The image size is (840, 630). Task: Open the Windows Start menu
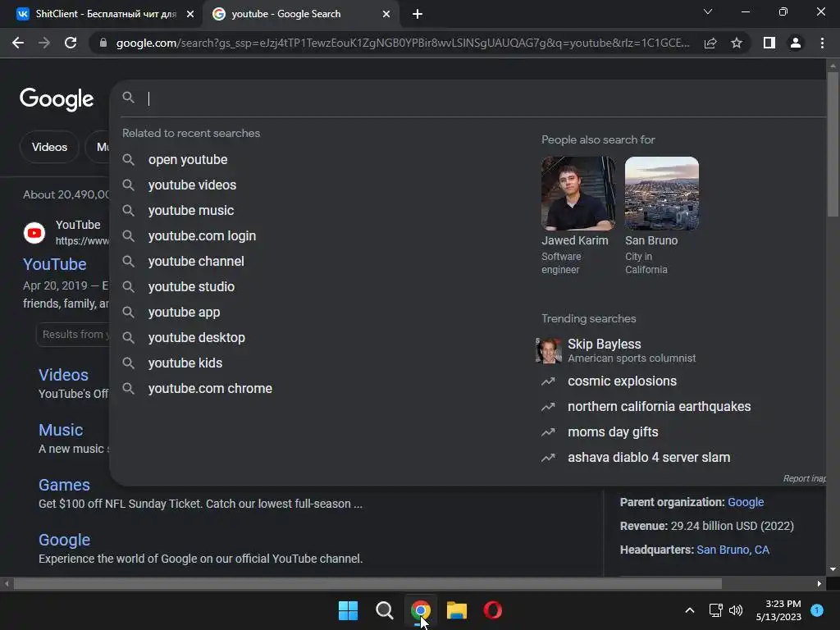(348, 610)
